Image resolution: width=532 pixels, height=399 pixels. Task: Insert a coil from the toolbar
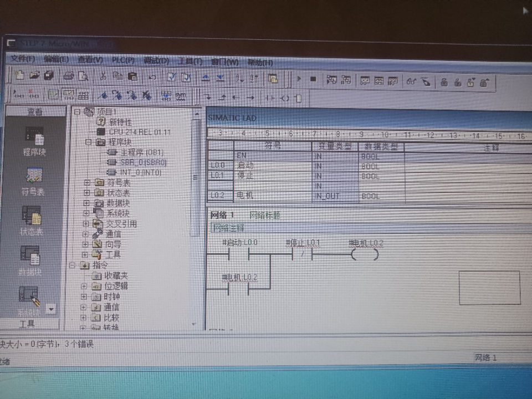click(x=284, y=99)
